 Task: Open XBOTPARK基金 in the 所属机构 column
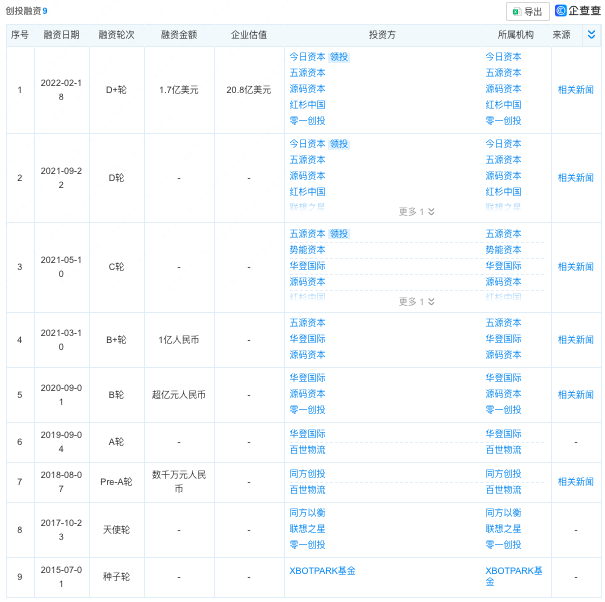tap(514, 576)
